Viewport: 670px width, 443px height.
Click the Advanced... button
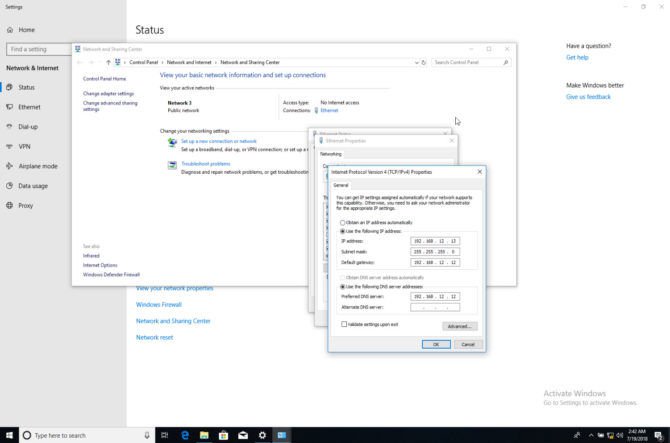pos(459,326)
